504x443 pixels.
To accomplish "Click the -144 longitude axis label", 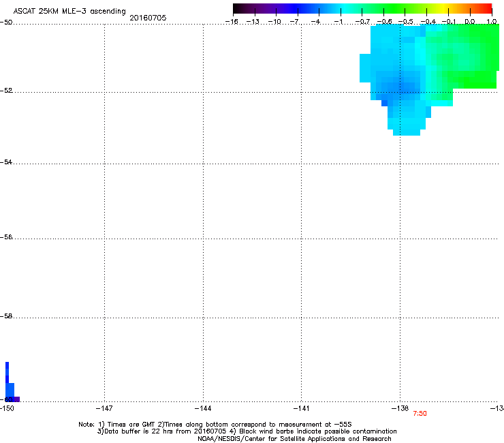I will click(203, 408).
